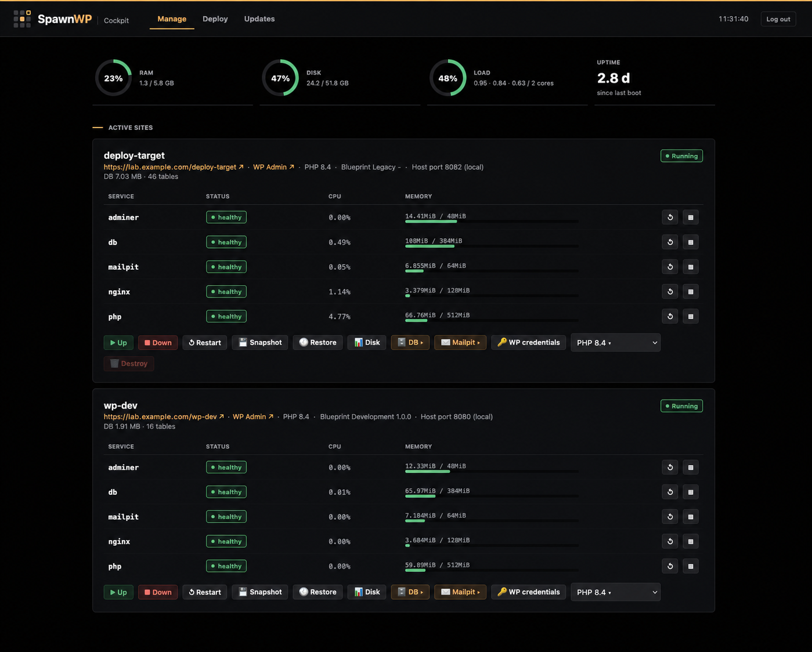The image size is (812, 652).
Task: Show Disk usage for wp-dev
Action: point(367,592)
